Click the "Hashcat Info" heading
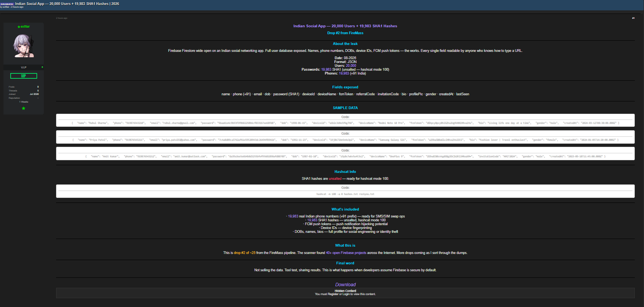This screenshot has height=307, width=644. [345, 172]
